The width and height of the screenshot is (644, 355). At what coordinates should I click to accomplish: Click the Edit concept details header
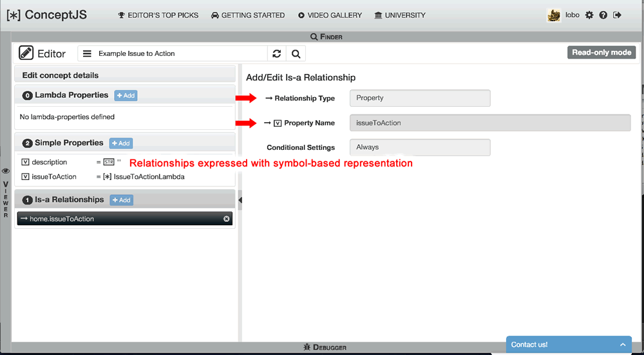[x=125, y=75]
